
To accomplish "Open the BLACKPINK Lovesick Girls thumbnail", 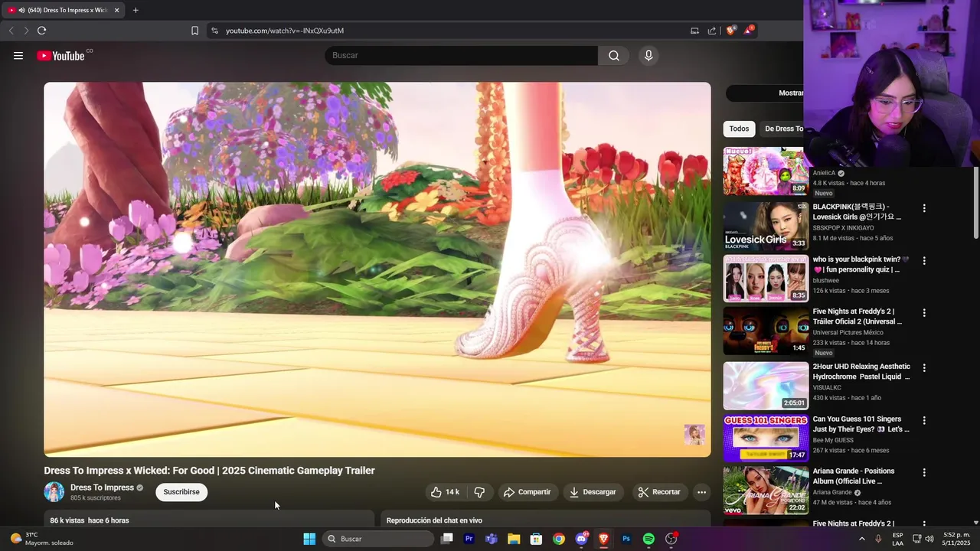I will tap(766, 226).
